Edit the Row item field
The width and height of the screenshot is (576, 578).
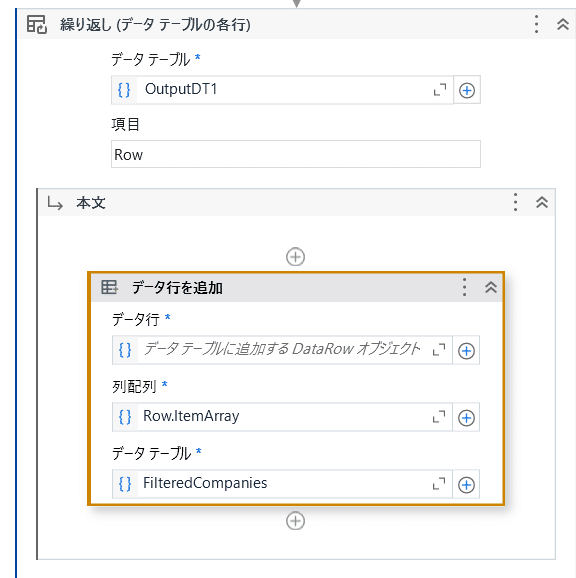(296, 154)
